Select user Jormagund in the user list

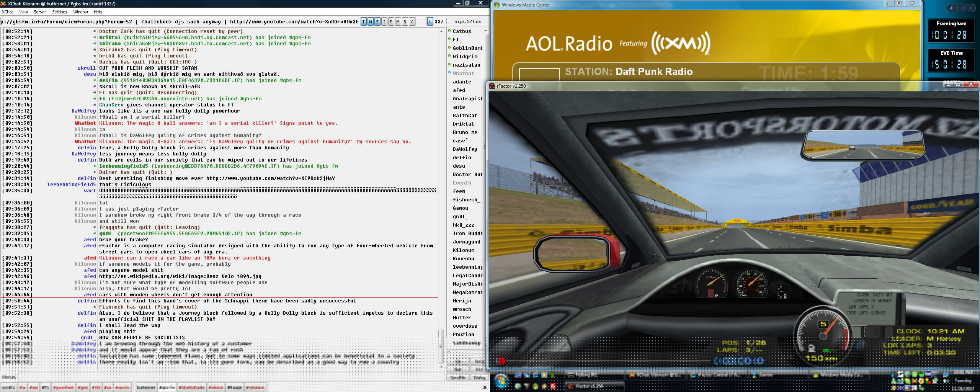466,242
